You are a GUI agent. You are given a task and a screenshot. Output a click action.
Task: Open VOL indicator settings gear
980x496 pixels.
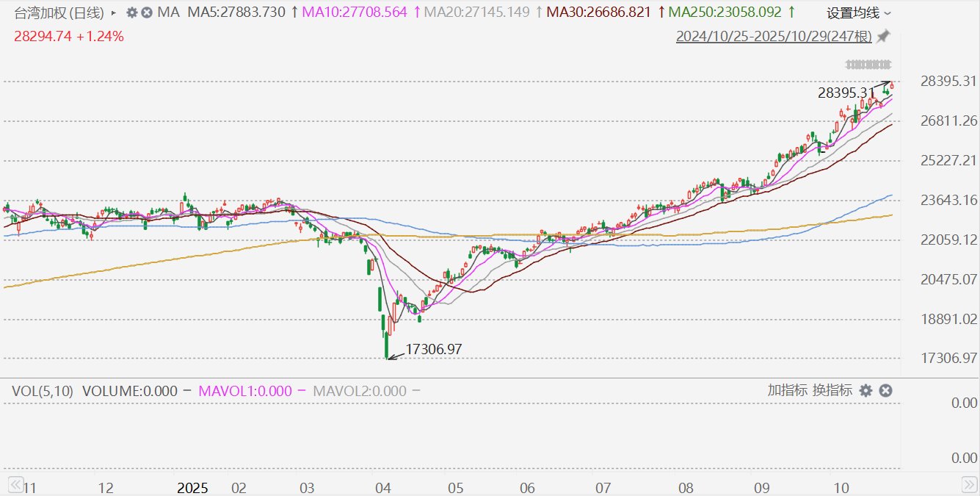pos(866,391)
